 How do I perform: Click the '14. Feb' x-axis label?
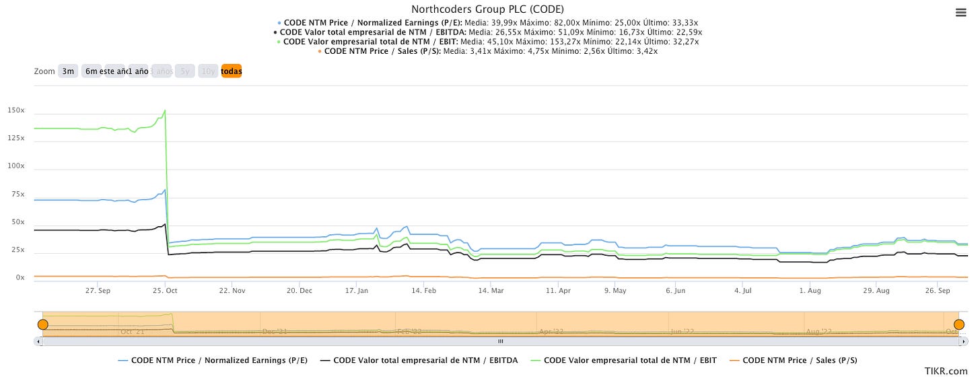pos(424,291)
